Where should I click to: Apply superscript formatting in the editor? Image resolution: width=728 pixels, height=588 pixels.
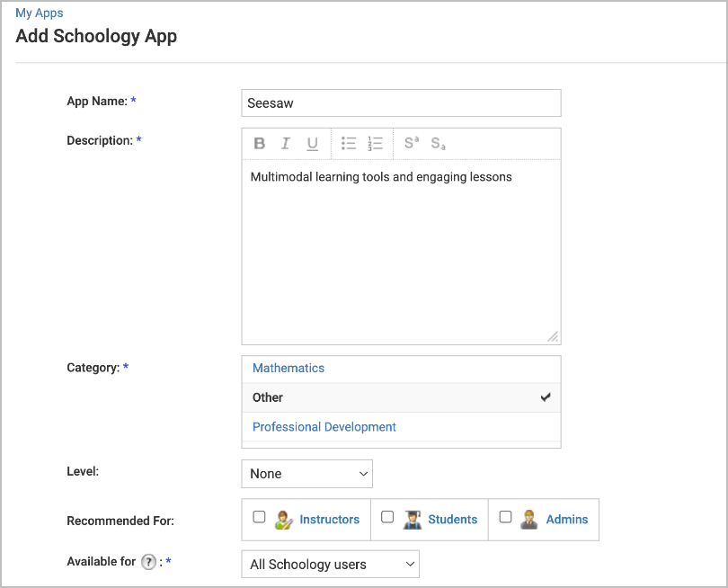click(410, 143)
